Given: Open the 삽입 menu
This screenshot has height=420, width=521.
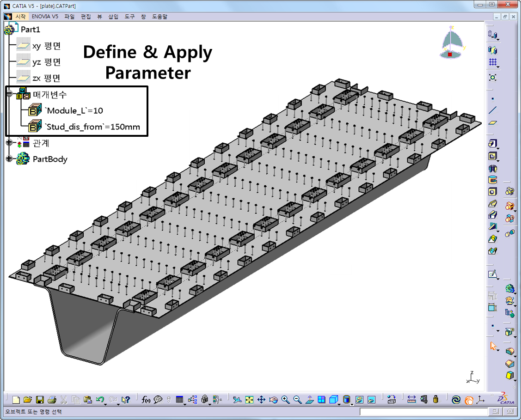Looking at the screenshot, I should (x=113, y=16).
